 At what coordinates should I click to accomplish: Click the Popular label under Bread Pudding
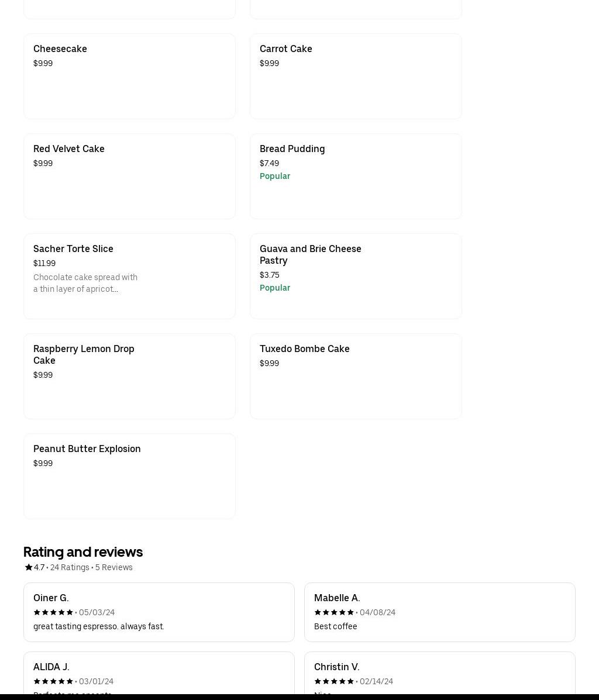pos(275,176)
